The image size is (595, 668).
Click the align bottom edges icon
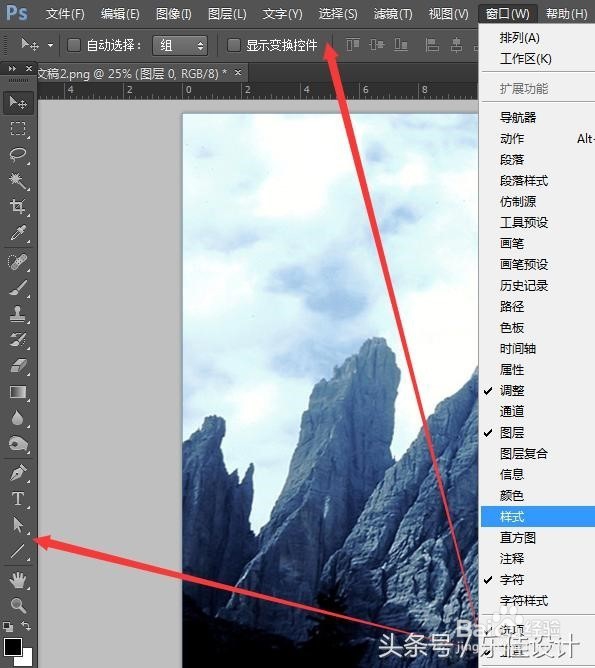(x=401, y=44)
